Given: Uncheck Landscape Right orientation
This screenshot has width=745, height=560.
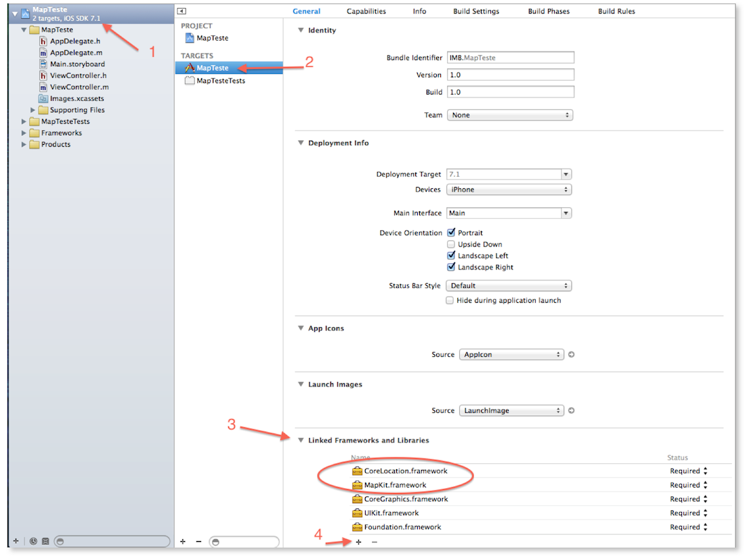Looking at the screenshot, I should [451, 267].
